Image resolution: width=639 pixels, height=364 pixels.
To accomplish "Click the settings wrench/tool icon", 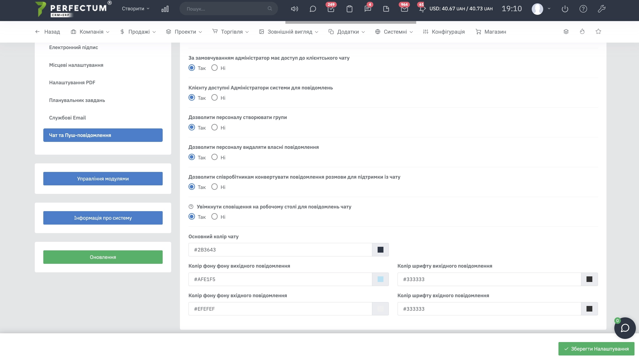I will [x=602, y=9].
